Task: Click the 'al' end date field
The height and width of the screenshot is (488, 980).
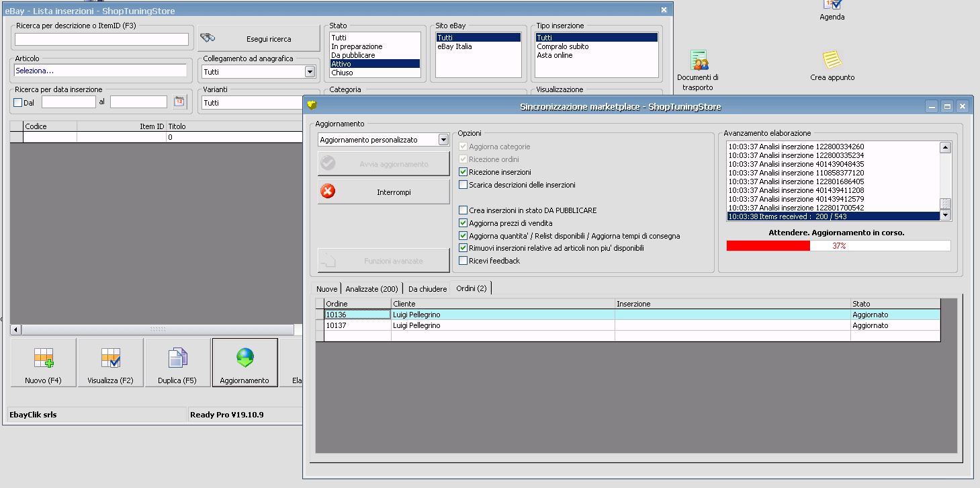Action: [138, 102]
